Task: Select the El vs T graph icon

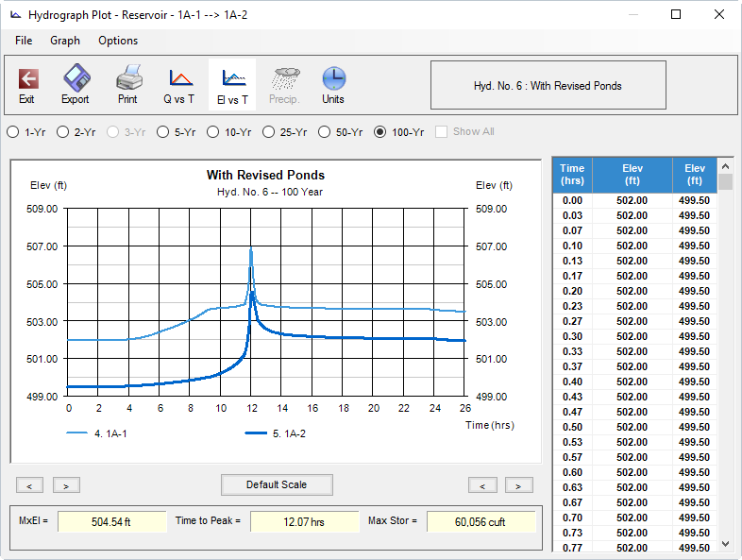Action: point(232,85)
